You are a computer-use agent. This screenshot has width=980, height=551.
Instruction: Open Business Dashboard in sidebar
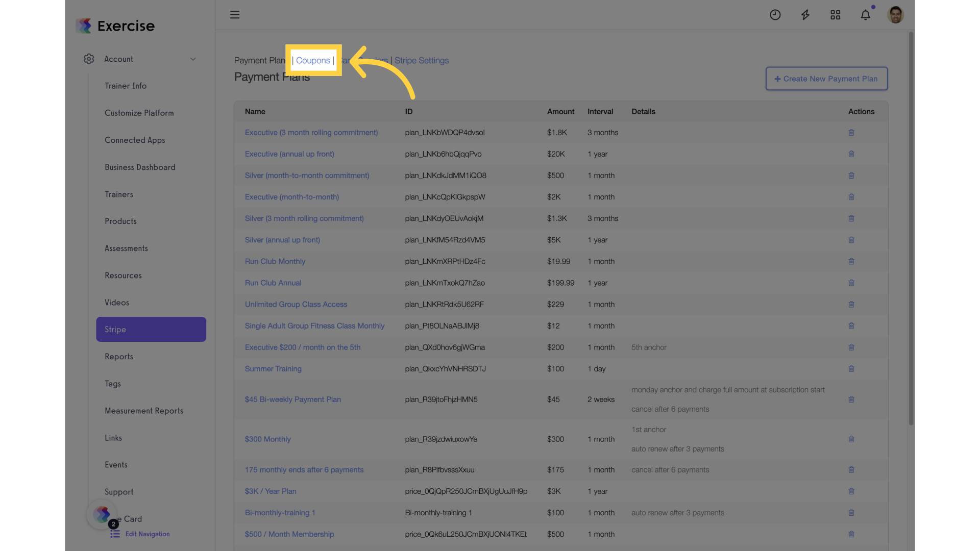[140, 167]
